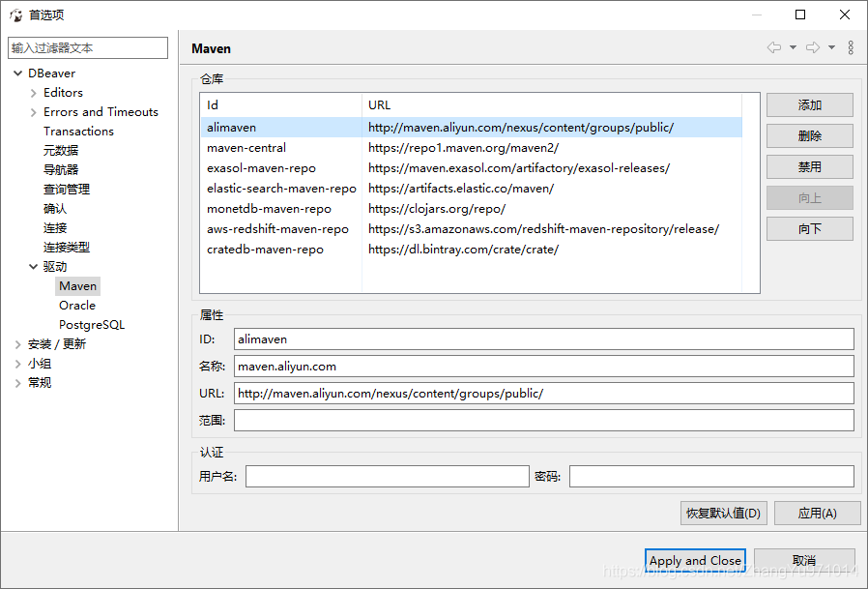Collapse the 驱动 tree node

click(34, 267)
